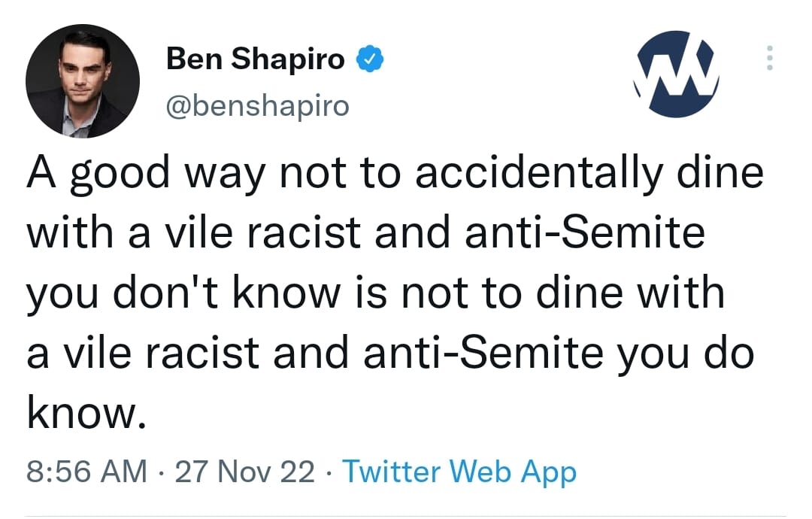Open the "Ben Shapiro" display name link
This screenshot has height=519, width=812.
(255, 59)
